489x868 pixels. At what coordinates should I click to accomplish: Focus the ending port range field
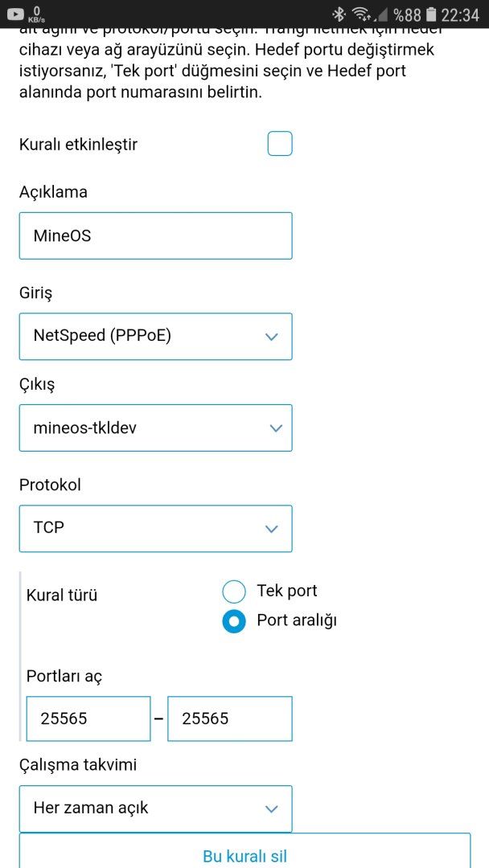[229, 719]
